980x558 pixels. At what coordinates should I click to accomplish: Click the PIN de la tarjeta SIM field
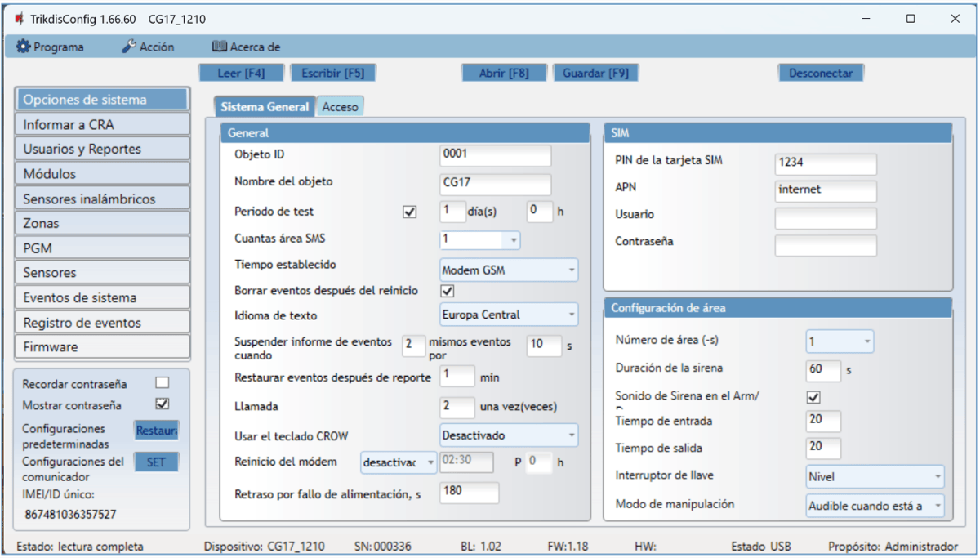(x=825, y=163)
